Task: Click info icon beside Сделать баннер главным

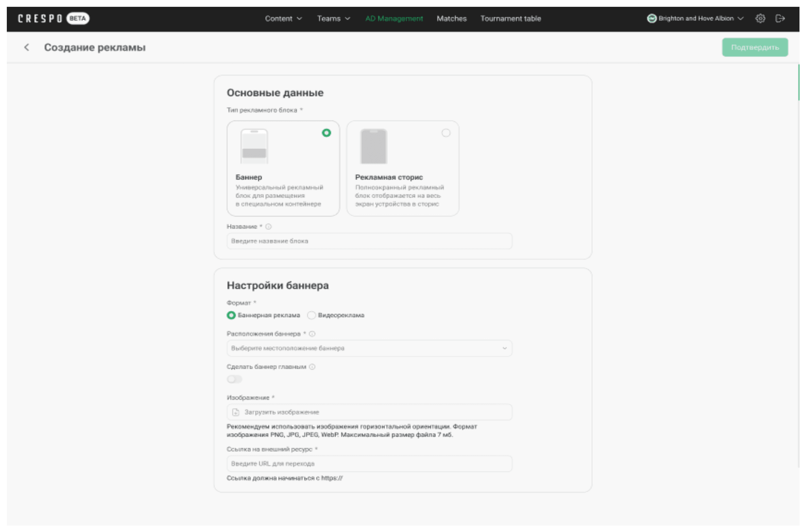Action: 312,367
